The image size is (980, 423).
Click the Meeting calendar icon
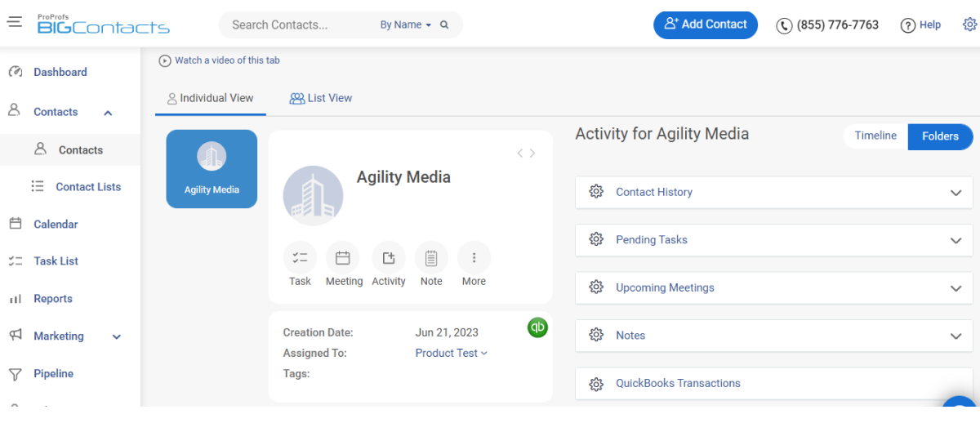(343, 258)
